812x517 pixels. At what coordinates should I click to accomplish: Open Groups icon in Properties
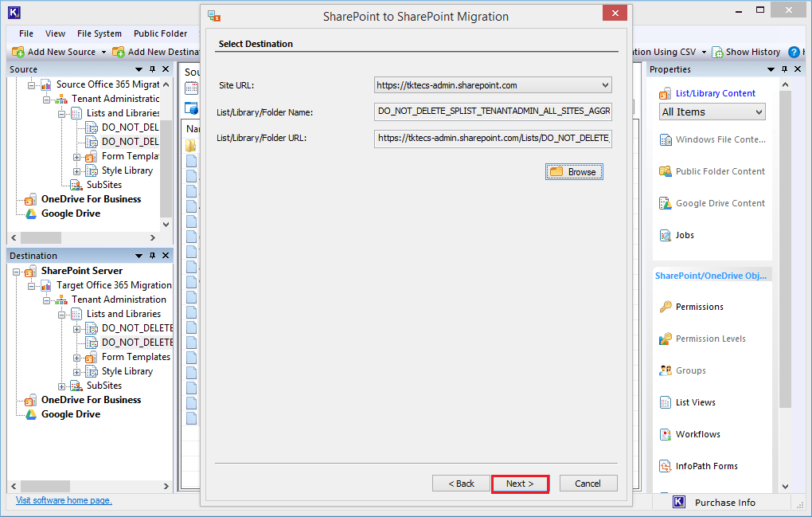tap(666, 370)
